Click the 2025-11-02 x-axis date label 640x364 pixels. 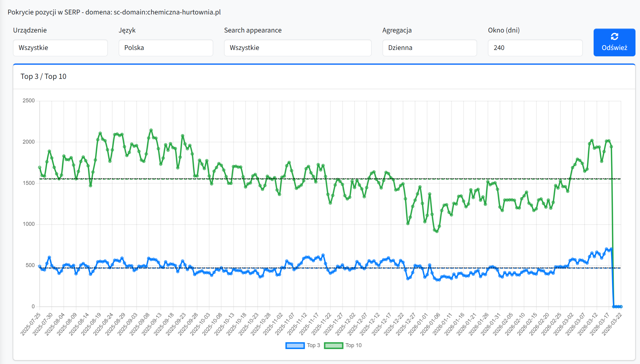(x=273, y=324)
